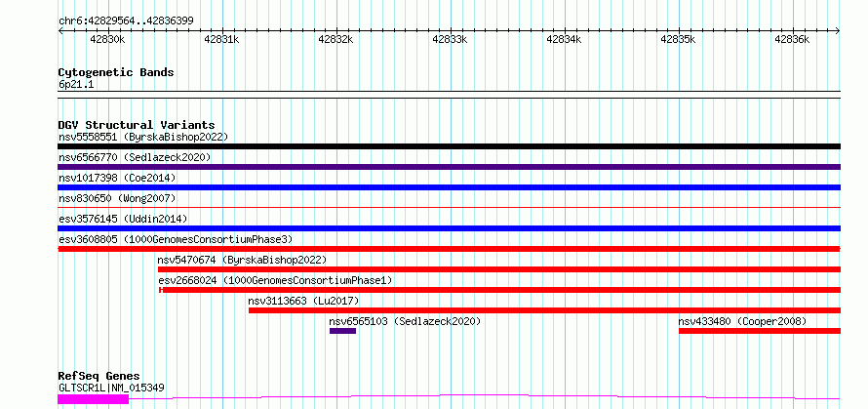The image size is (868, 409).
Task: Click the right arrowhead of the ruler
Action: (838, 31)
